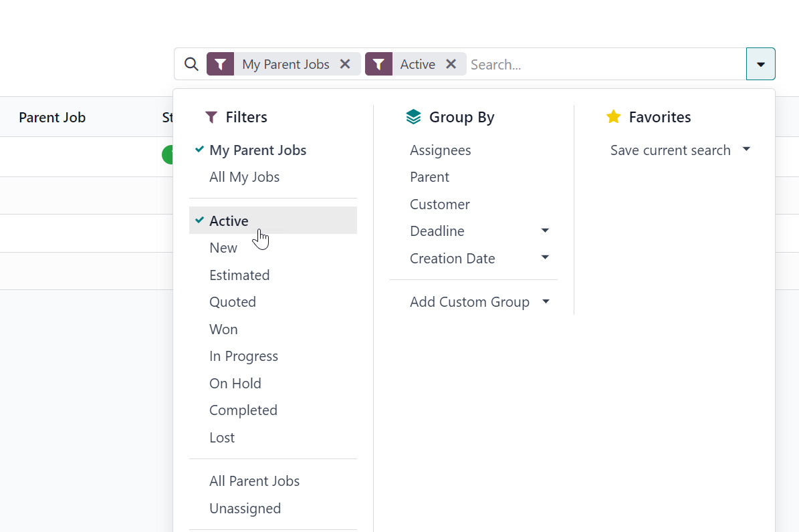Click the magnifying glass search icon
The width and height of the screenshot is (799, 532).
coord(191,64)
